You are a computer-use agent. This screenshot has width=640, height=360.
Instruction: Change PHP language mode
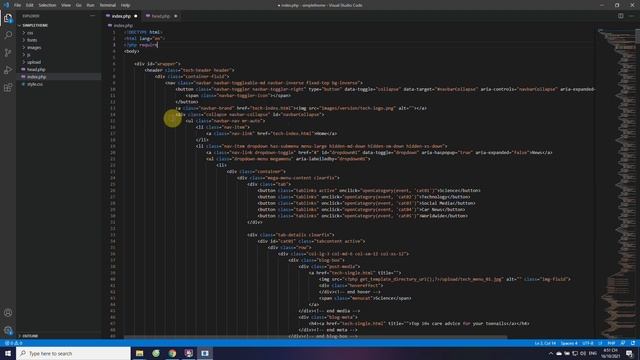click(611, 343)
